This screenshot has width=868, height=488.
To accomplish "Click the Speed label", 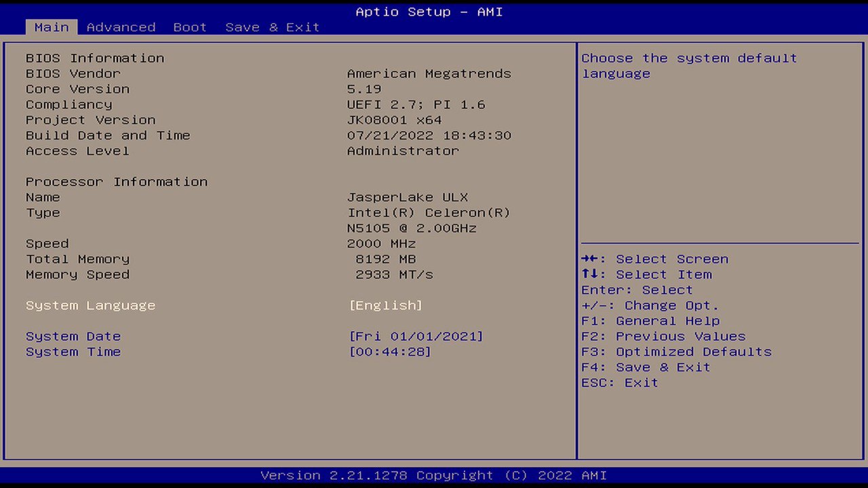I will [47, 244].
